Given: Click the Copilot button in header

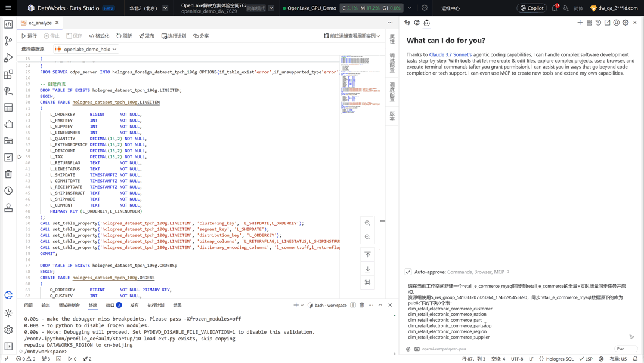Looking at the screenshot, I should (532, 8).
